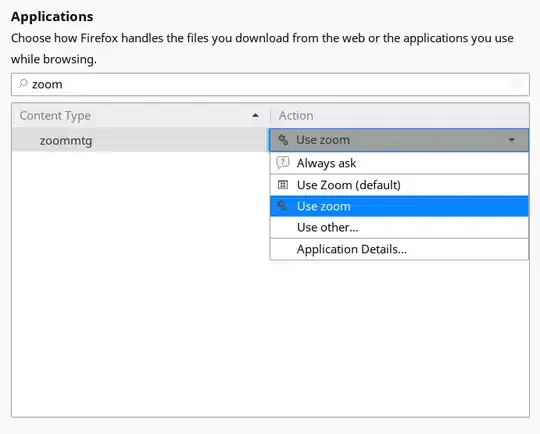Select the zoommtg content type row
The image size is (540, 434).
140,141
